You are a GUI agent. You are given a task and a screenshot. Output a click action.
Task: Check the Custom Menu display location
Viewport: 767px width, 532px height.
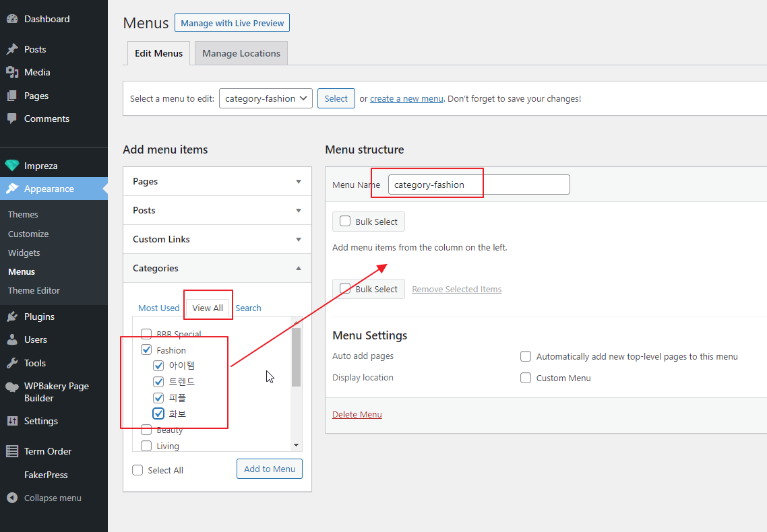point(526,378)
